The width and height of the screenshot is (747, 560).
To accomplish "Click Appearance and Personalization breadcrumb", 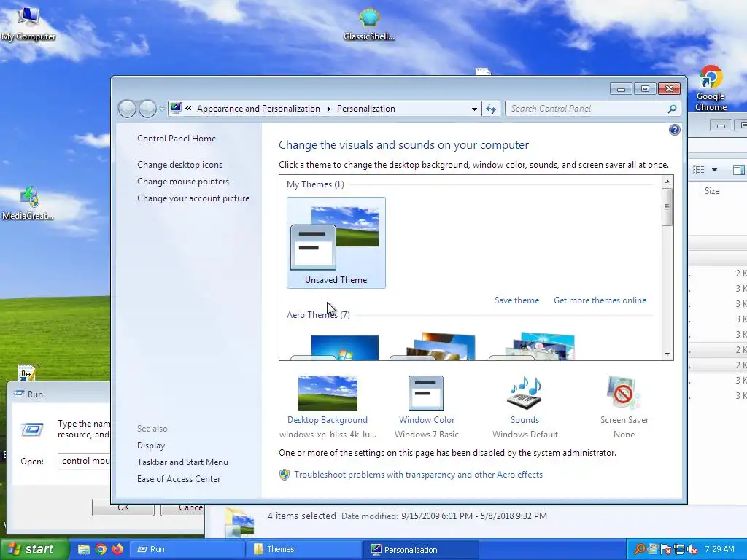I will click(x=258, y=109).
